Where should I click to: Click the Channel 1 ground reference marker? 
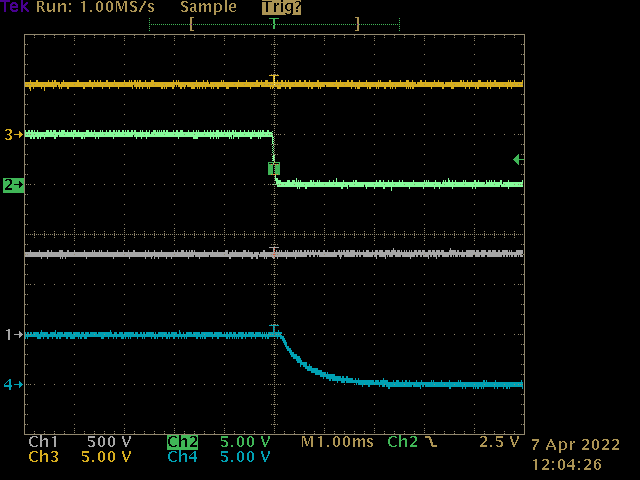tap(13, 335)
